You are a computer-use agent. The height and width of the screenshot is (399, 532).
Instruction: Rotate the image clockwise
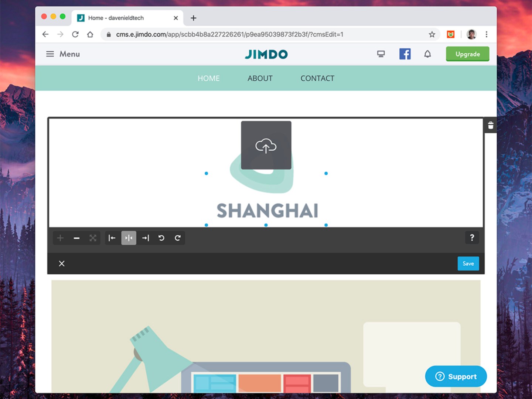178,238
